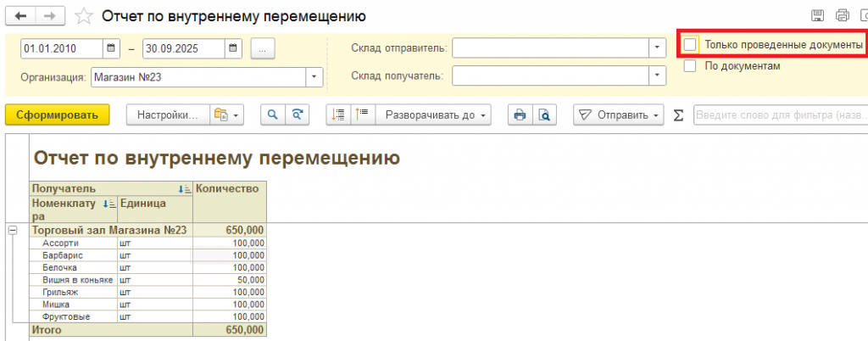This screenshot has width=868, height=341.
Task: Toggle Только проведенные документы checkbox
Action: pyautogui.click(x=690, y=44)
